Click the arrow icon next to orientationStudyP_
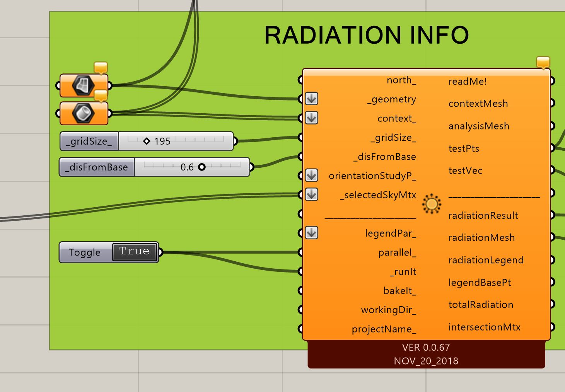This screenshot has width=565, height=392. [x=311, y=176]
